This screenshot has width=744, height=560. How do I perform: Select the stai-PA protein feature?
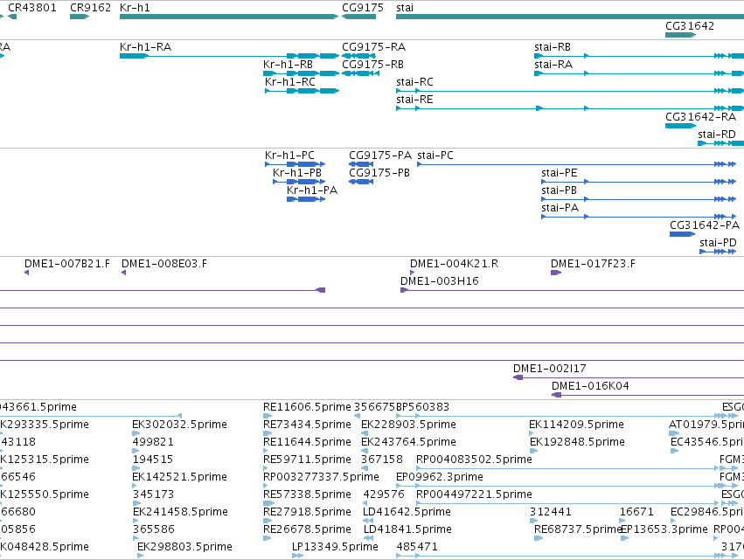[639, 217]
